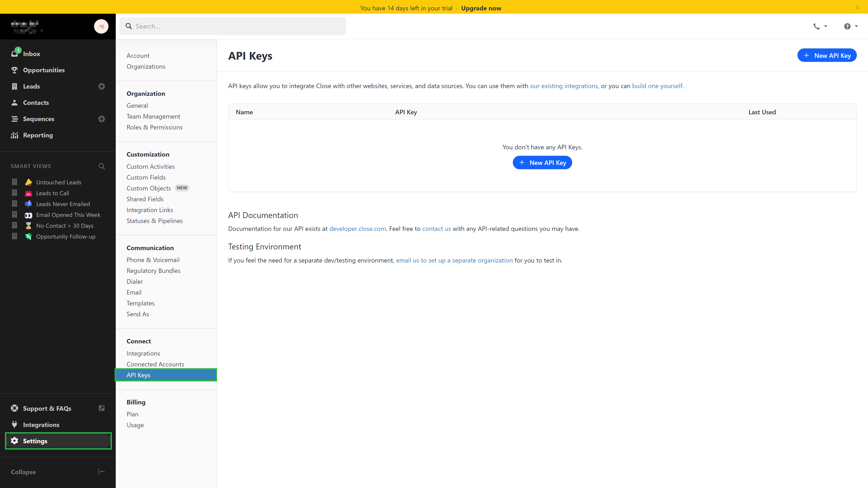Add a new sequence with plus icon
The width and height of the screenshot is (868, 488).
(x=101, y=119)
